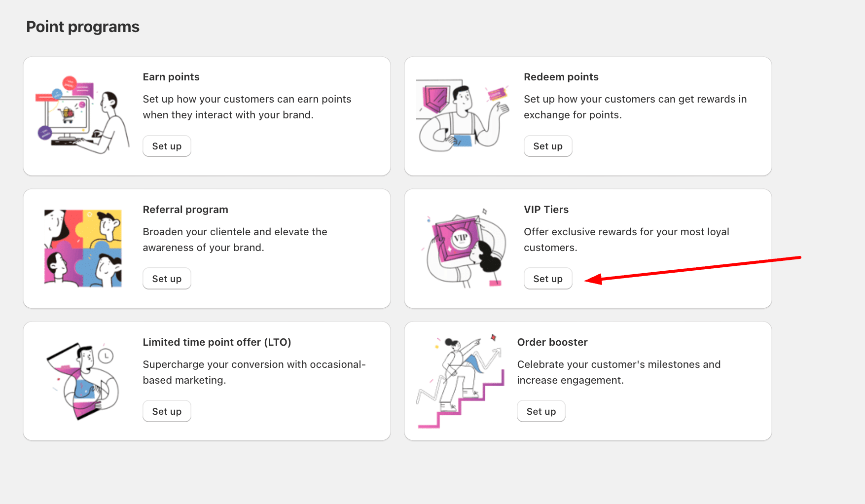Click the Point programs page heading
The width and height of the screenshot is (865, 504).
click(83, 27)
